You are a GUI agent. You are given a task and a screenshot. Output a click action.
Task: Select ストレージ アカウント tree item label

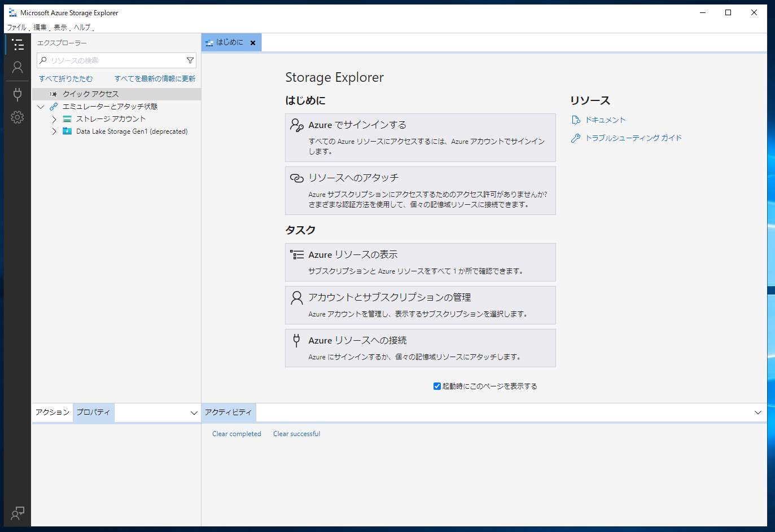tap(111, 119)
